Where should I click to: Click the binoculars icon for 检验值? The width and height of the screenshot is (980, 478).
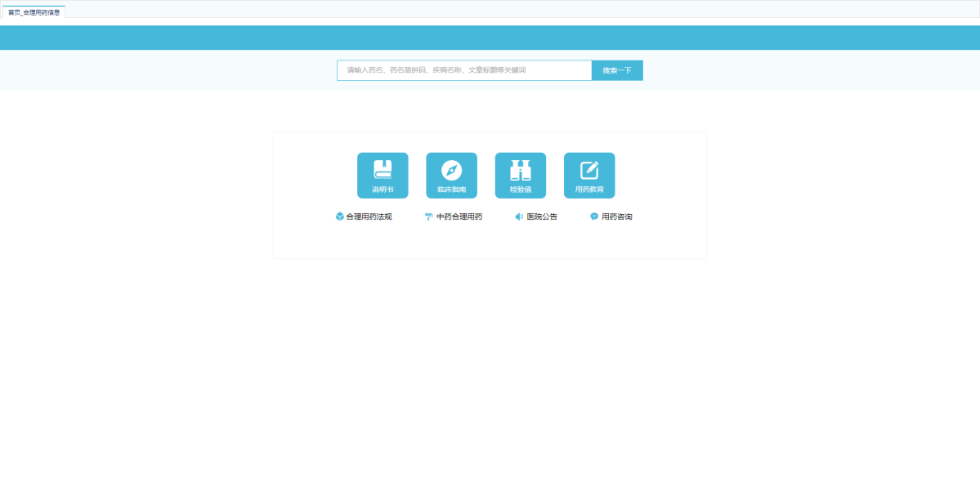pyautogui.click(x=521, y=170)
